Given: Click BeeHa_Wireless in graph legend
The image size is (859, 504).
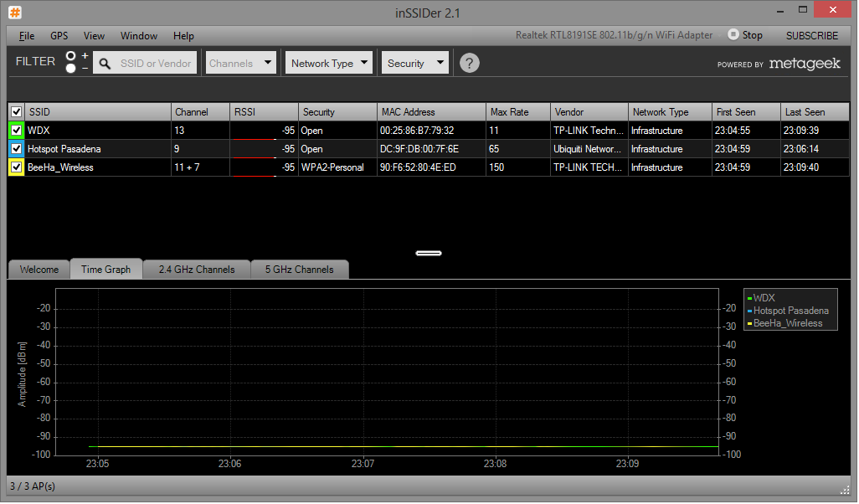Looking at the screenshot, I should (x=785, y=323).
